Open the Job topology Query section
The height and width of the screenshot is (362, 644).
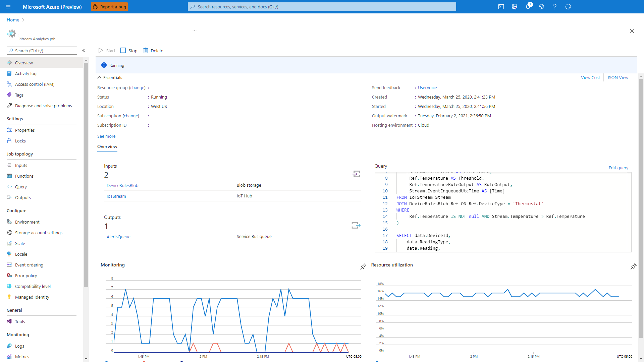pyautogui.click(x=21, y=186)
